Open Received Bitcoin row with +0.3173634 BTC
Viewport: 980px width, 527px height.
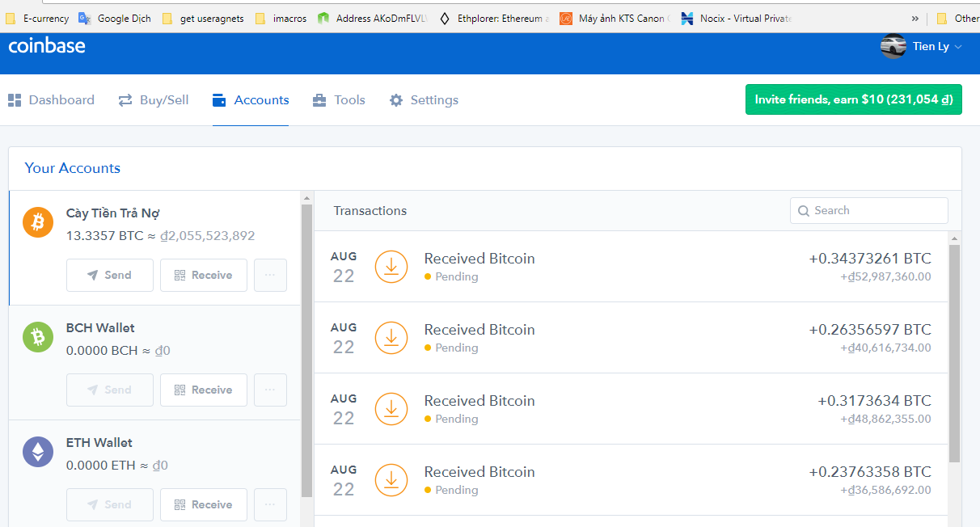click(631, 409)
